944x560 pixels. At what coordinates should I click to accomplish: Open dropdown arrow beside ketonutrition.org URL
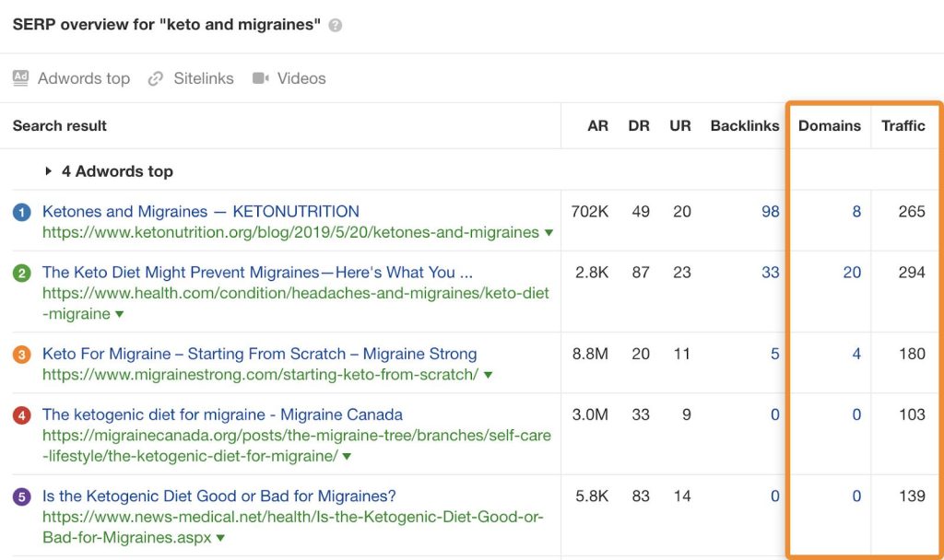point(549,233)
